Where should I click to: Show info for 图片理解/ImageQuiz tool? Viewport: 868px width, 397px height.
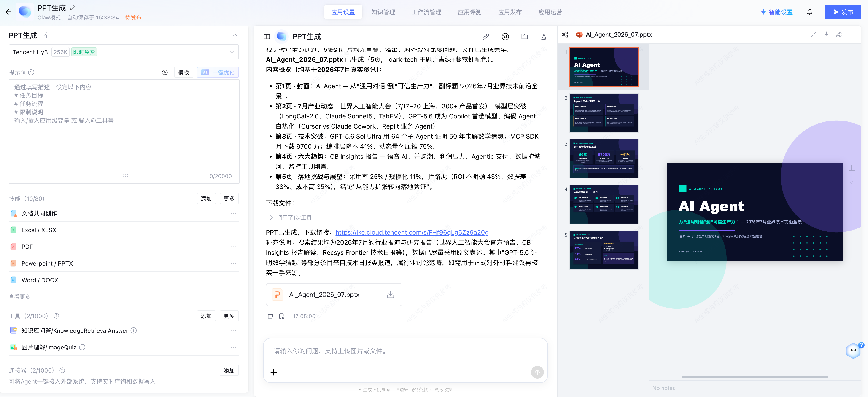(x=82, y=347)
